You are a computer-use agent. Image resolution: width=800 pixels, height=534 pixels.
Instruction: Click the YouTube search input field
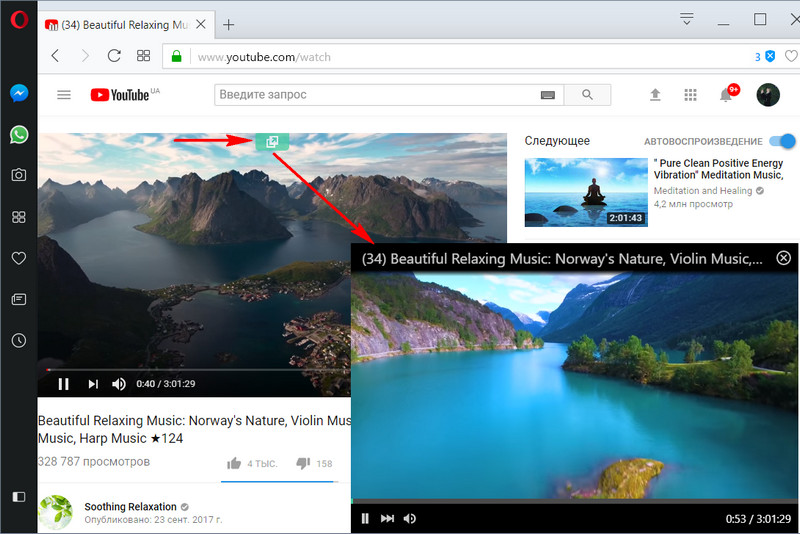[376, 95]
